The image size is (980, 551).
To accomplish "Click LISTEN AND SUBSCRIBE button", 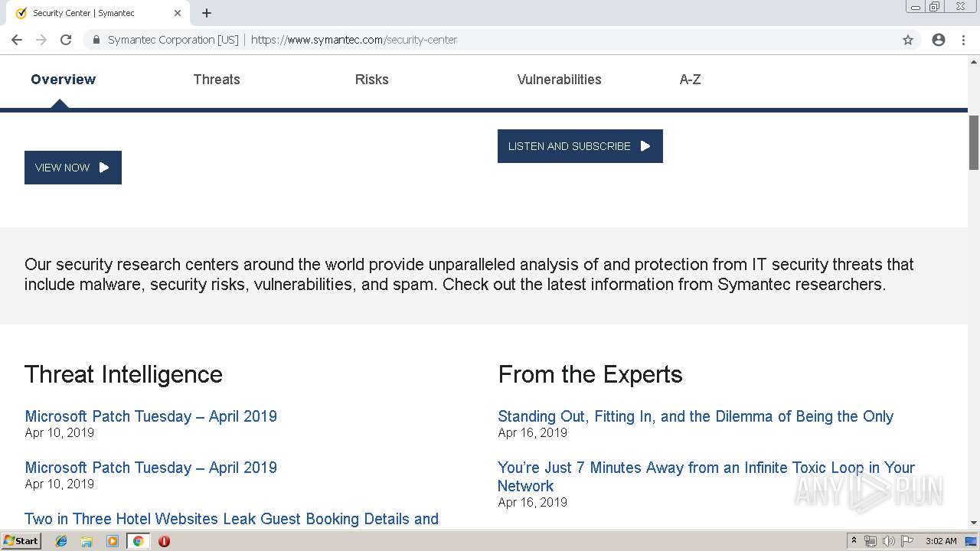I will 580,146.
